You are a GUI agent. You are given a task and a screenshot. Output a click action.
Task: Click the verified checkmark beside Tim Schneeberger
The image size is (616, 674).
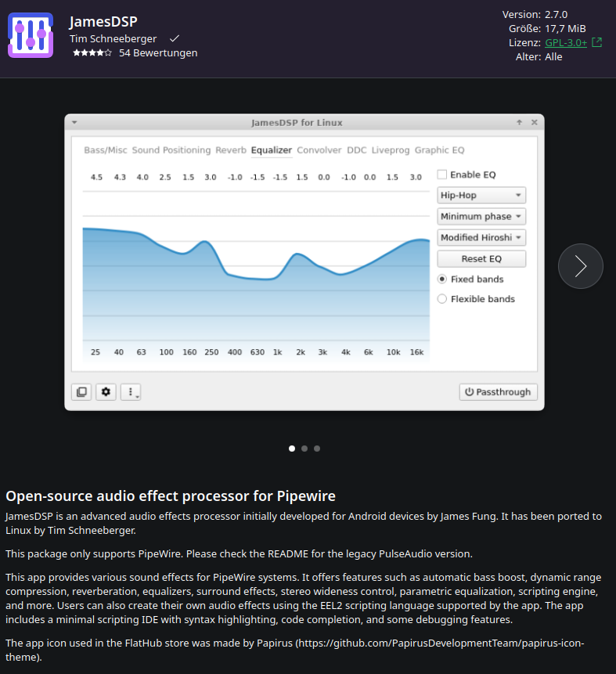tap(174, 38)
